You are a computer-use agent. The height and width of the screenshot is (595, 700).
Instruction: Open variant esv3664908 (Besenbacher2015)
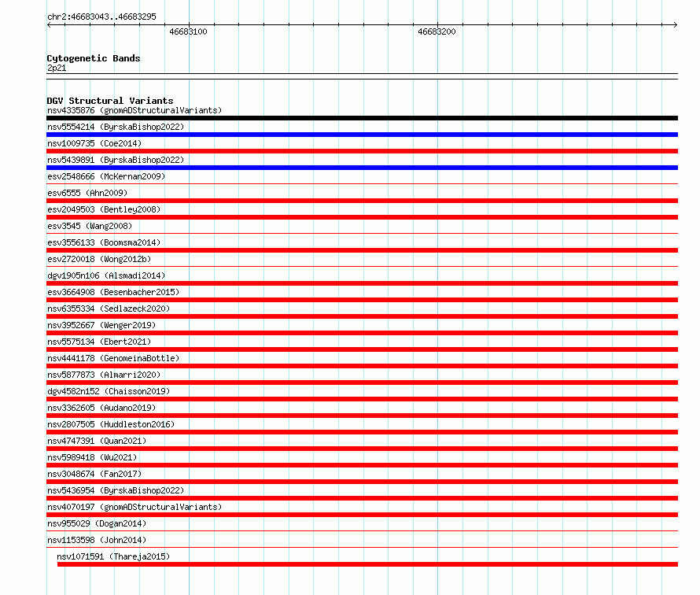pyautogui.click(x=113, y=292)
